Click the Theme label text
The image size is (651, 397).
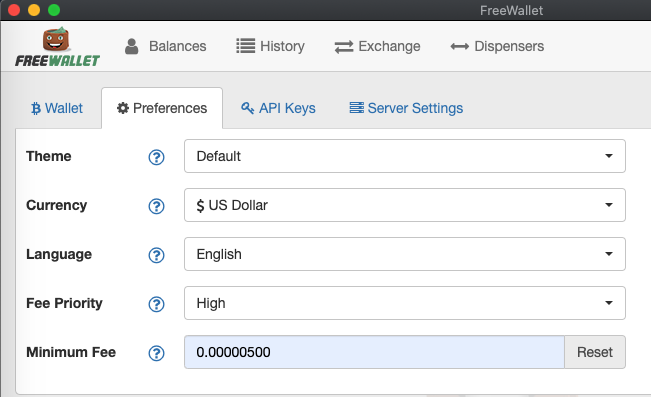[49, 156]
